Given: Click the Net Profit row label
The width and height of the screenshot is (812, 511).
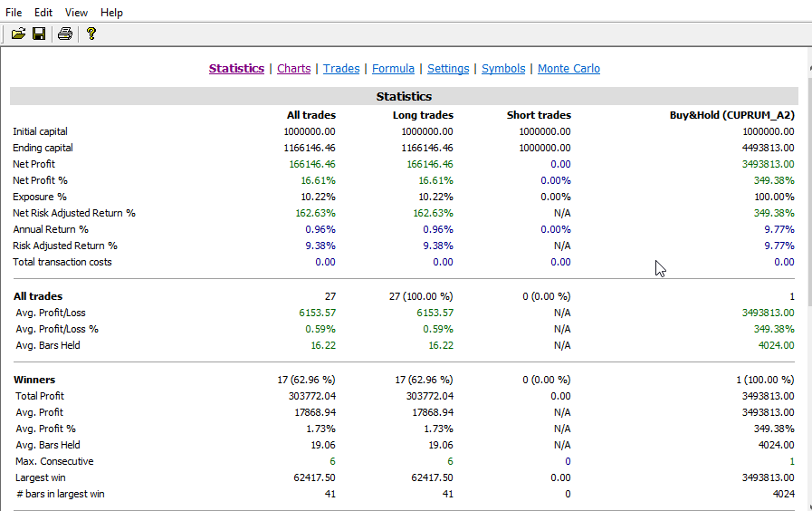Looking at the screenshot, I should tap(33, 164).
